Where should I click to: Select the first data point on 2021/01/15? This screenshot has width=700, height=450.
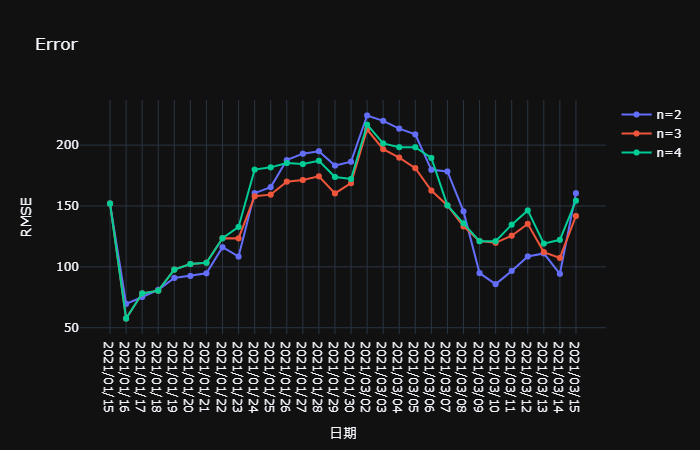tap(110, 204)
